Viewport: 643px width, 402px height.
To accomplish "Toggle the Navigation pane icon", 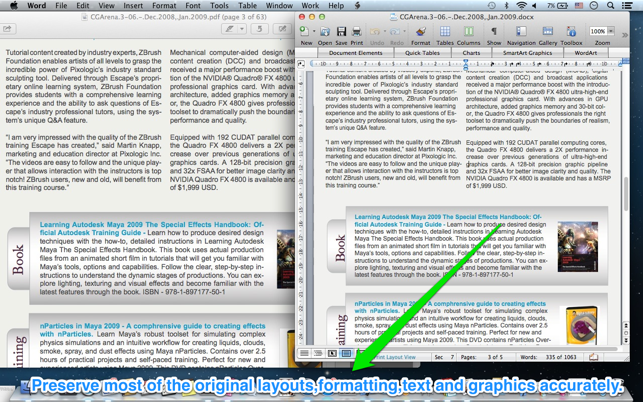I will tap(521, 31).
